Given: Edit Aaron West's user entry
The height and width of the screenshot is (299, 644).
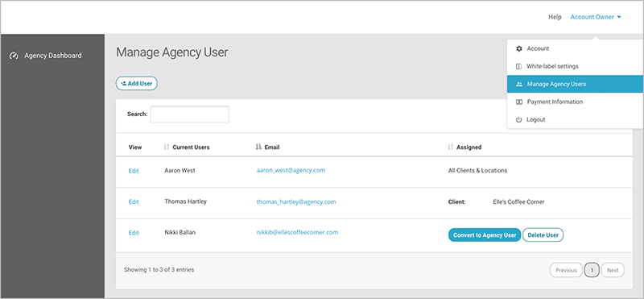Looking at the screenshot, I should pos(134,171).
